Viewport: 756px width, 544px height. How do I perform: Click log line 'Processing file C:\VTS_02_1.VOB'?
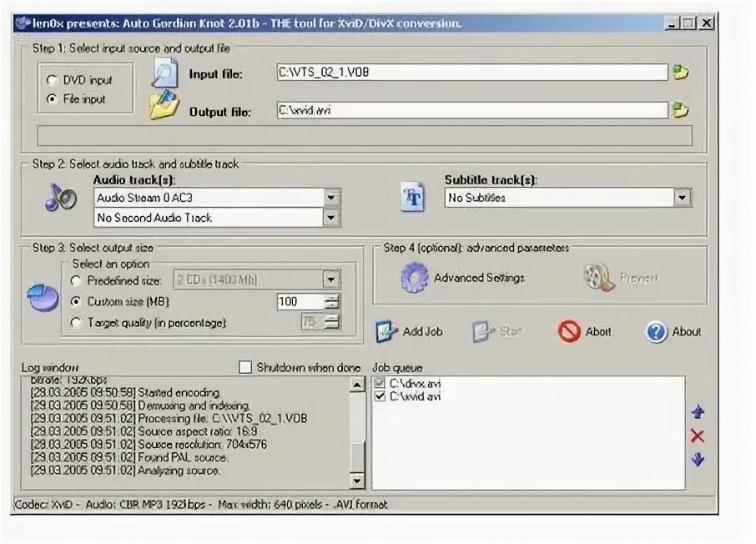169,419
